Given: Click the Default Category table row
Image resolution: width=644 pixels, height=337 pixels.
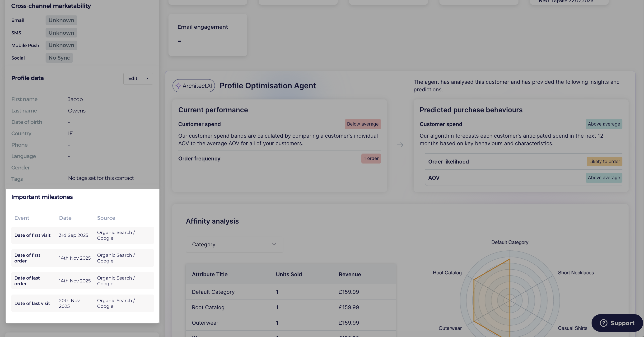Looking at the screenshot, I should (x=290, y=292).
